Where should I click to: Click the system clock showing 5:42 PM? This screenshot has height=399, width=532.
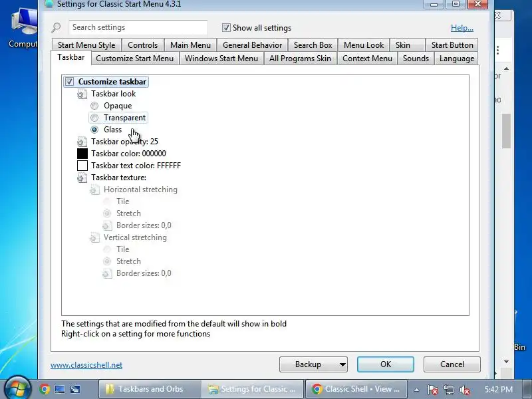(498, 390)
